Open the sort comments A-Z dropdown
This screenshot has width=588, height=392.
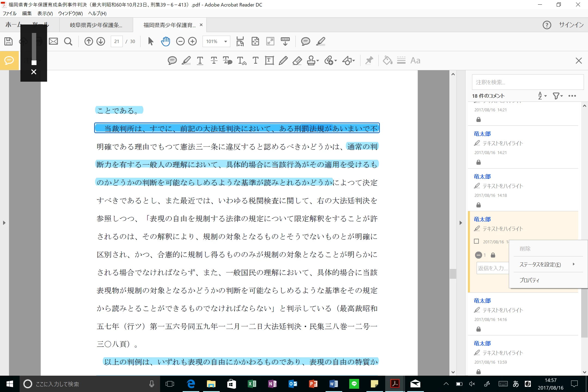pyautogui.click(x=542, y=96)
